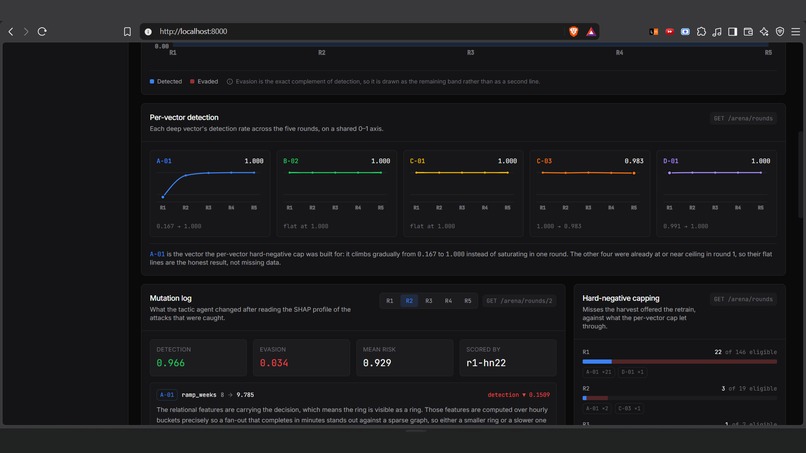Screen dimensions: 806x453
Task: Click the A-01 +2 chip under R2
Action: (x=597, y=408)
